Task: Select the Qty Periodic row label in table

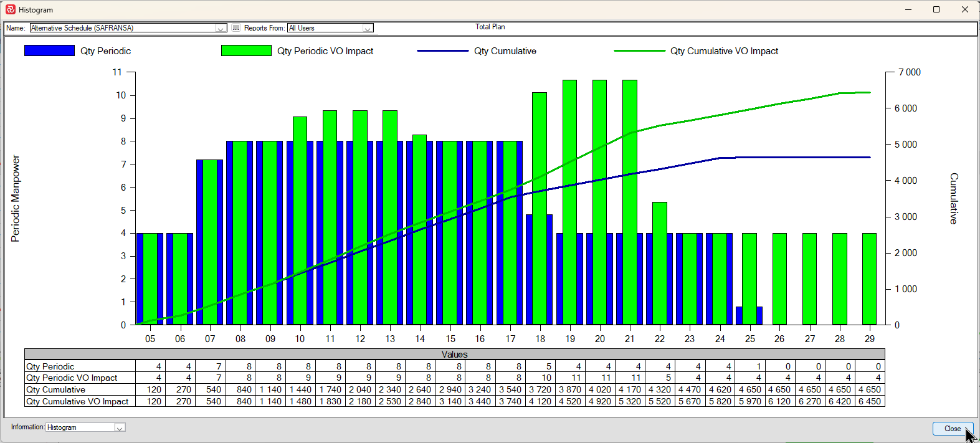Action: coord(50,366)
